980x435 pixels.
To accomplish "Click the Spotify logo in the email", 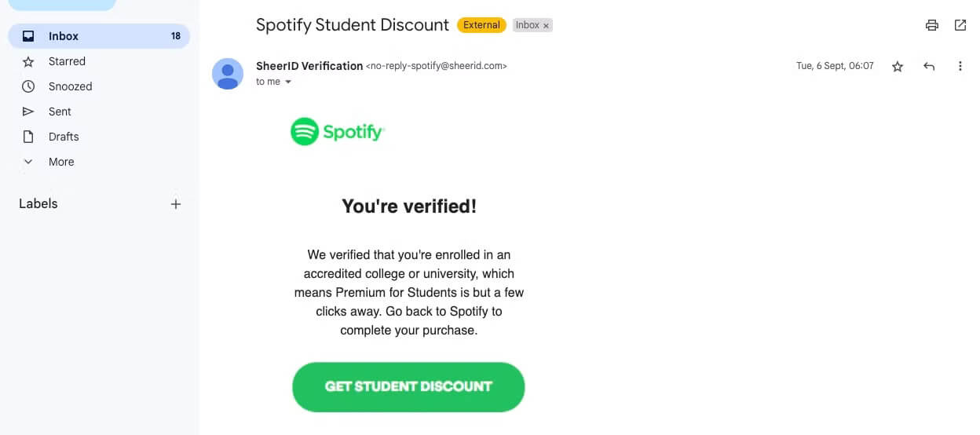I will click(337, 132).
